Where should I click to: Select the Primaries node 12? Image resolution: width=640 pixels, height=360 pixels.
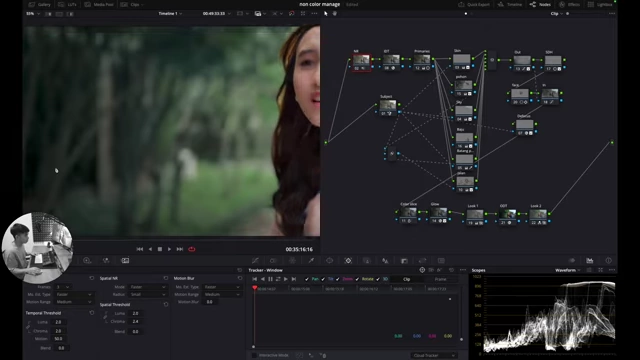click(422, 62)
